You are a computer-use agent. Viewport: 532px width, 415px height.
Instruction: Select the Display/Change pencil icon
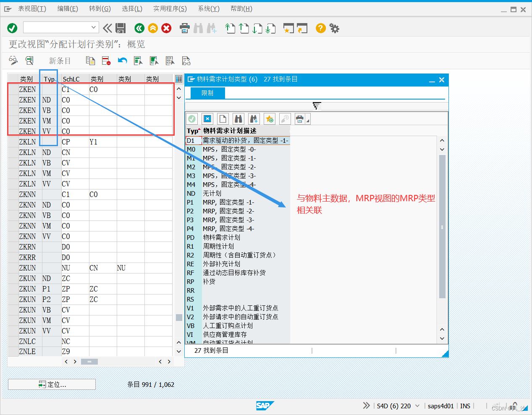pyautogui.click(x=13, y=60)
